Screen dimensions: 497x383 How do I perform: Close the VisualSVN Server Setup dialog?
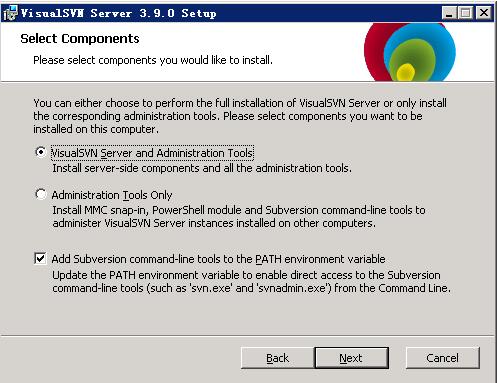[x=484, y=13]
